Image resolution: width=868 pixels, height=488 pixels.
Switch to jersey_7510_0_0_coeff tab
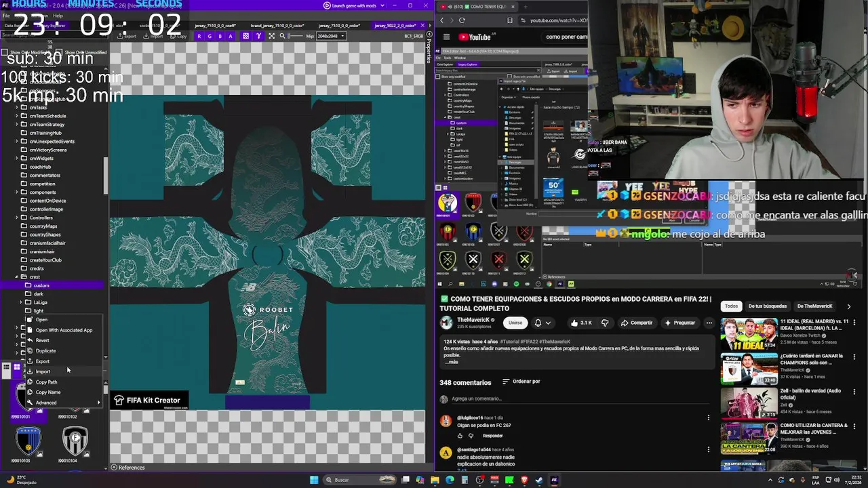click(216, 26)
